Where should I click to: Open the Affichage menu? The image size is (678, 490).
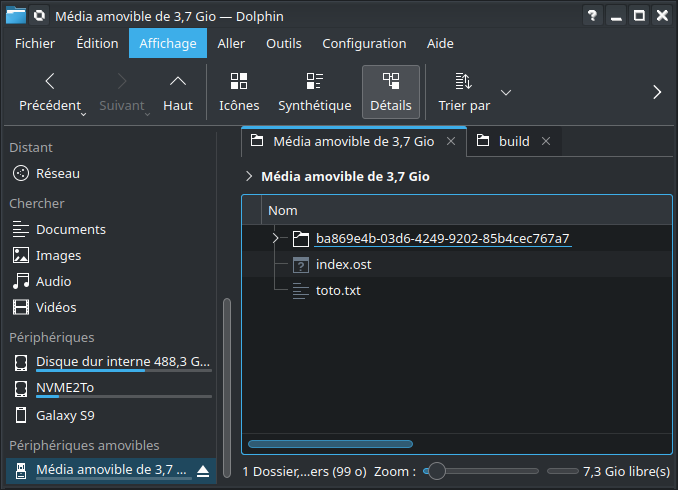coord(167,43)
